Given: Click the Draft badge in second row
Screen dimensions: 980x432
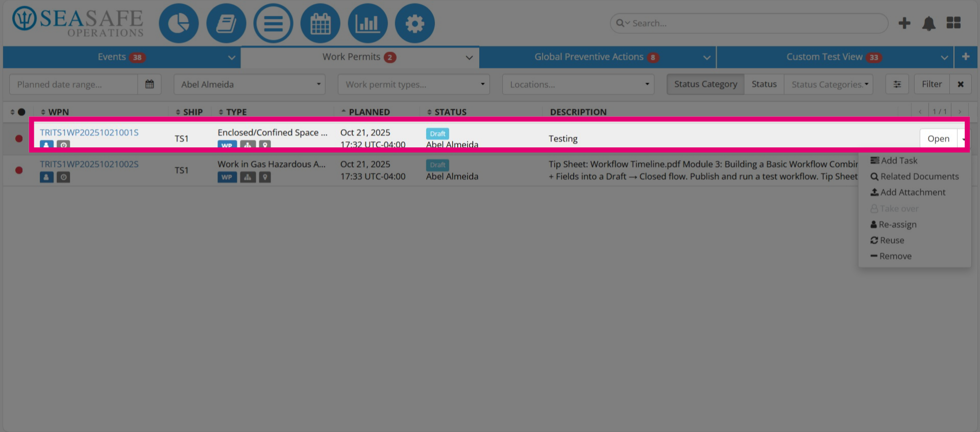Looking at the screenshot, I should click(x=437, y=165).
